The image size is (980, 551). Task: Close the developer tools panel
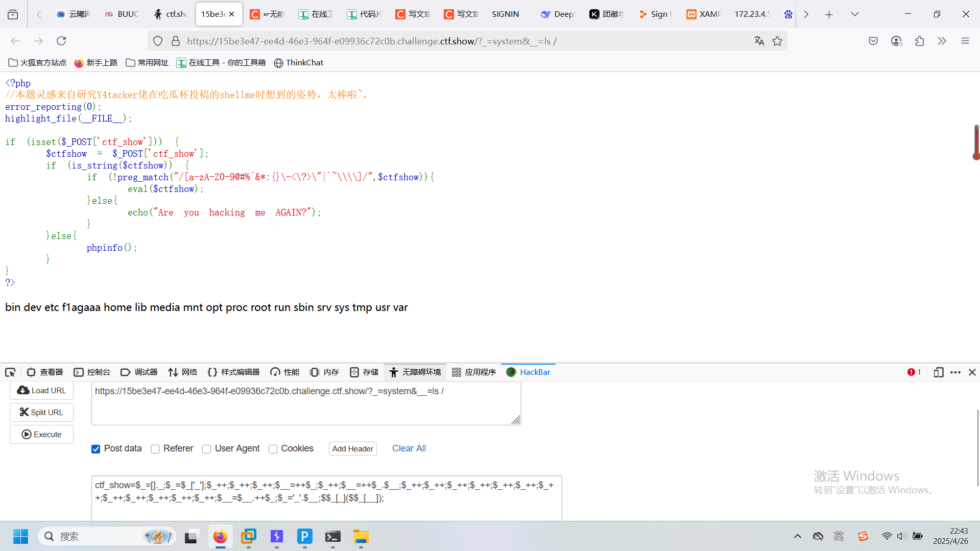click(x=972, y=372)
